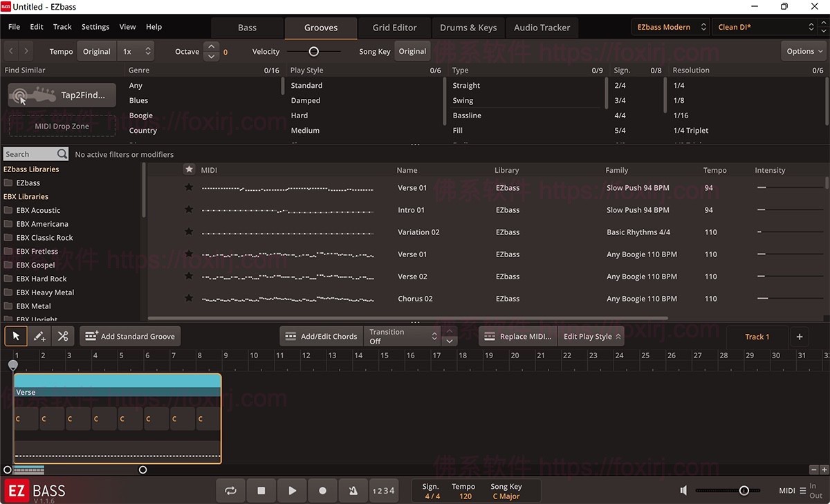Select the pointer tool above the timeline

click(15, 336)
